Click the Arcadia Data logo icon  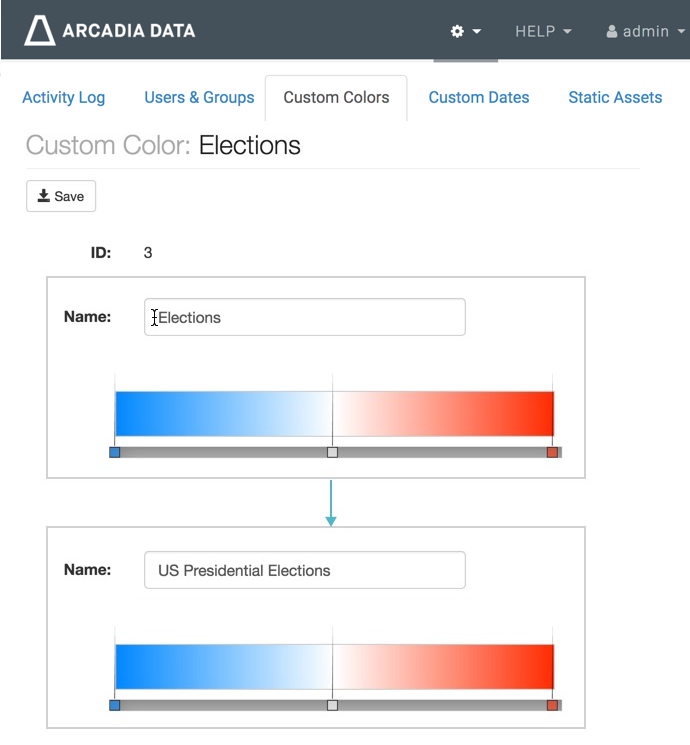(40, 31)
